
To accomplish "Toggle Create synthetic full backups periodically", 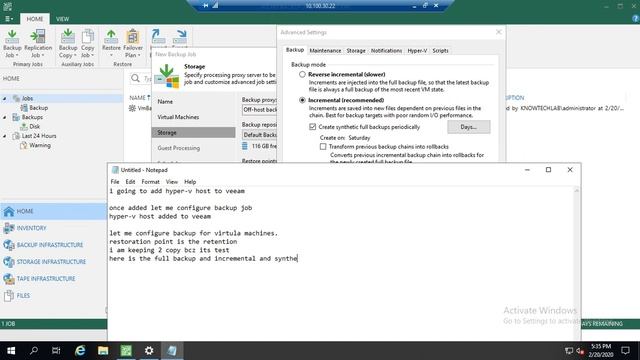I will [313, 127].
